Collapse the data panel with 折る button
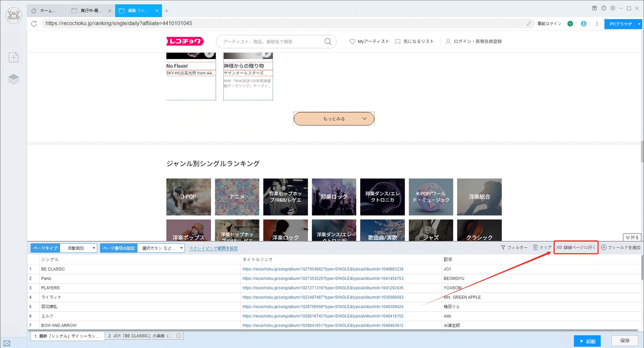Screen dimensions: 644x348 pos(632,237)
